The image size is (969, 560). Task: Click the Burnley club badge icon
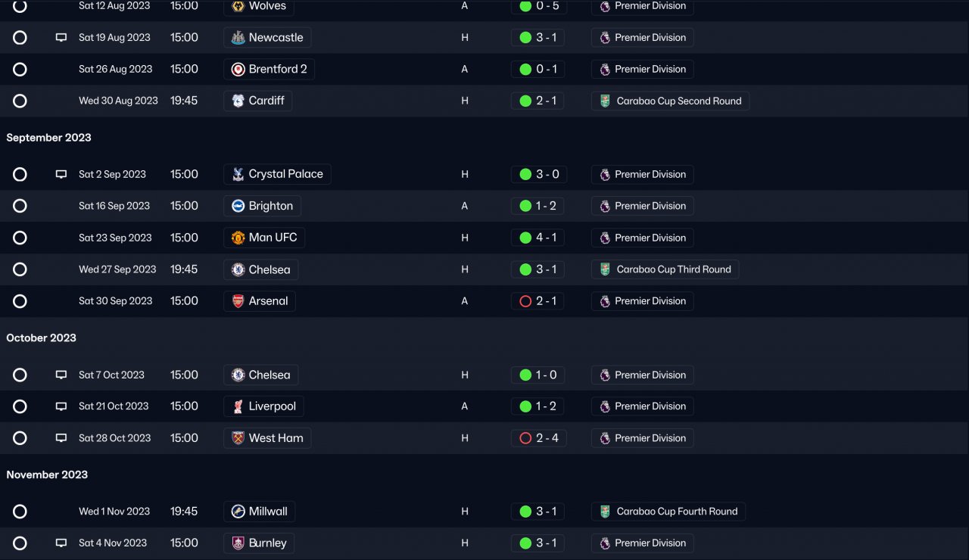coord(238,543)
